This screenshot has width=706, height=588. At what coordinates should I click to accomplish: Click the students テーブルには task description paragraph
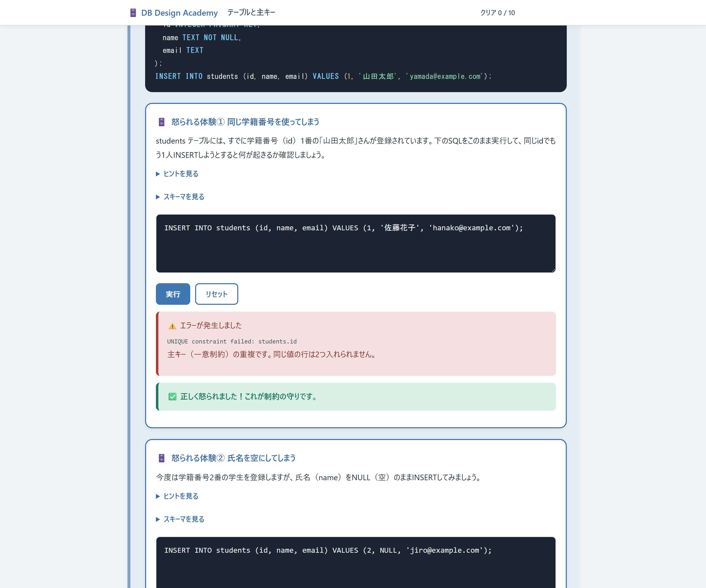(356, 147)
